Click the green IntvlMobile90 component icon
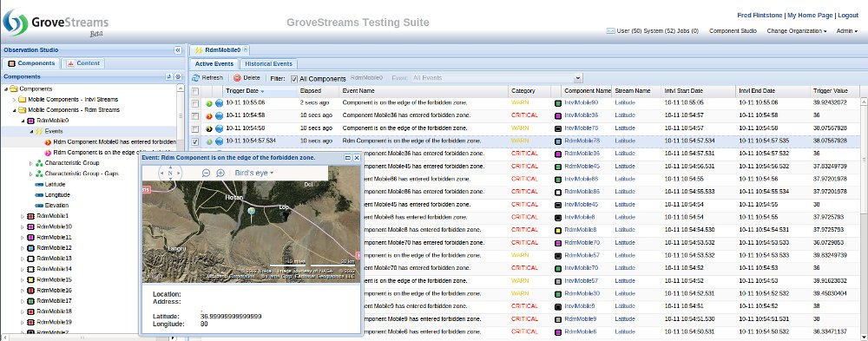Image resolution: width=868 pixels, height=341 pixels. click(x=558, y=103)
